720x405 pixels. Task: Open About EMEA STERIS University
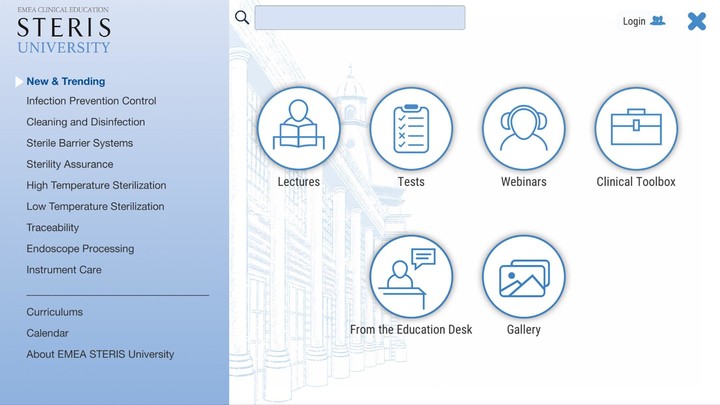pyautogui.click(x=100, y=354)
